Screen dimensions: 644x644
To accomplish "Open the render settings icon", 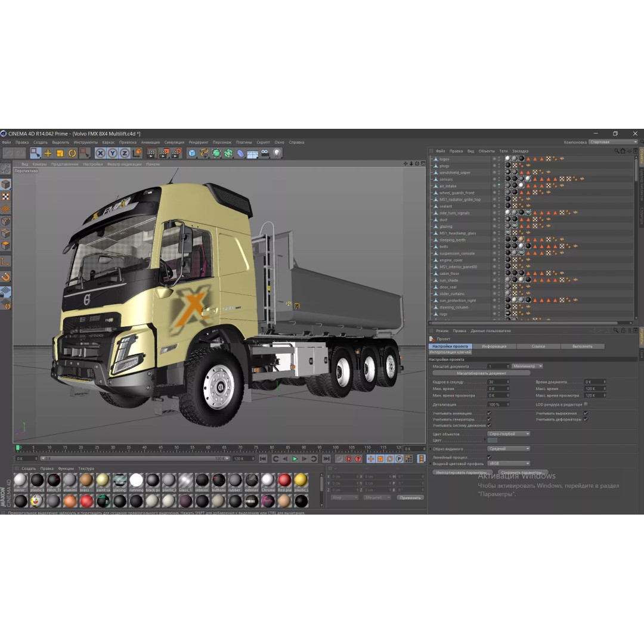I will 176,154.
